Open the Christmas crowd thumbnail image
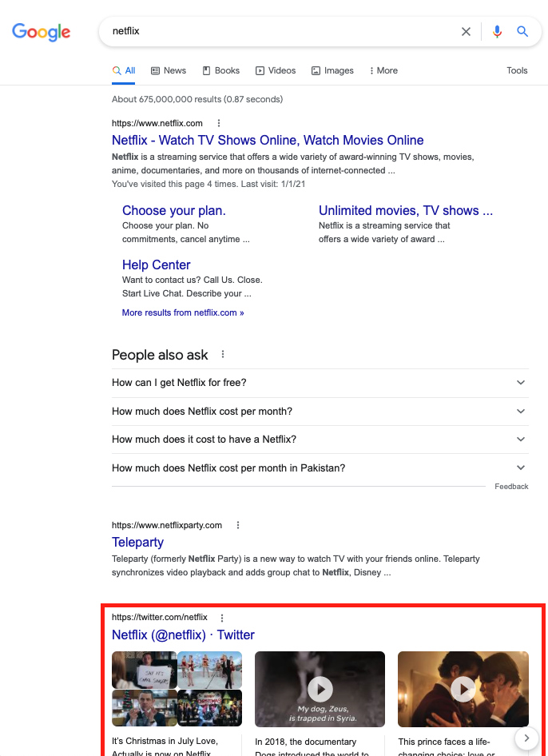 pyautogui.click(x=209, y=708)
